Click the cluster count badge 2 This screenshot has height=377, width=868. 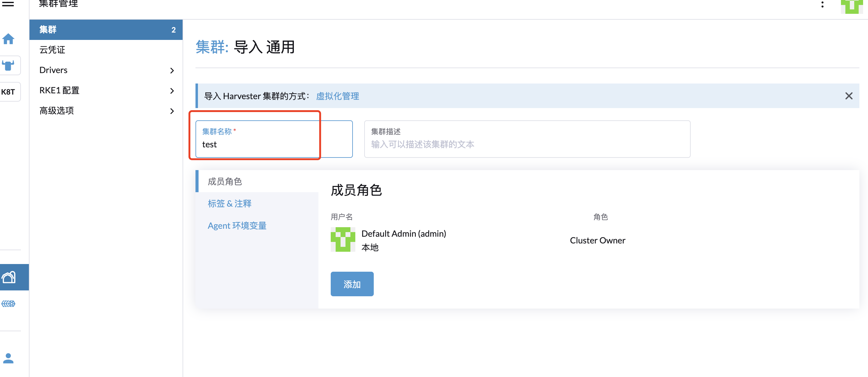coord(174,29)
